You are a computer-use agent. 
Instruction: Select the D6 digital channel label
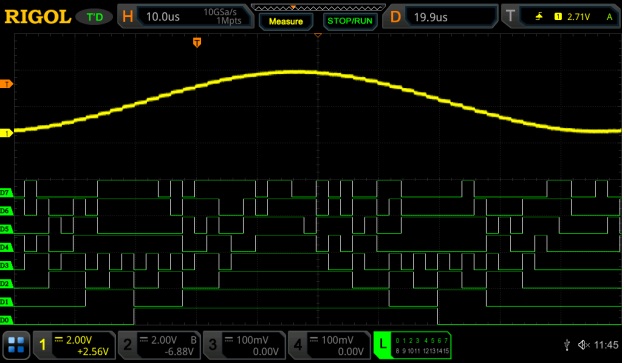click(6, 211)
